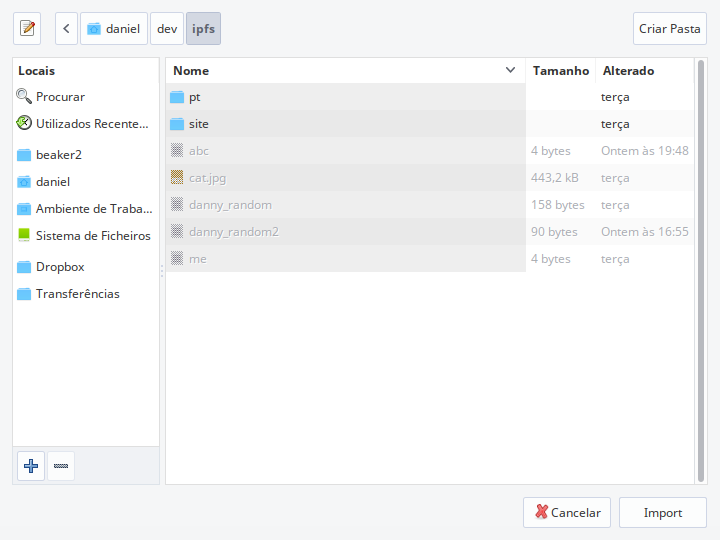Click the type-a-filename pencil icon button
The height and width of the screenshot is (540, 720).
point(27,28)
